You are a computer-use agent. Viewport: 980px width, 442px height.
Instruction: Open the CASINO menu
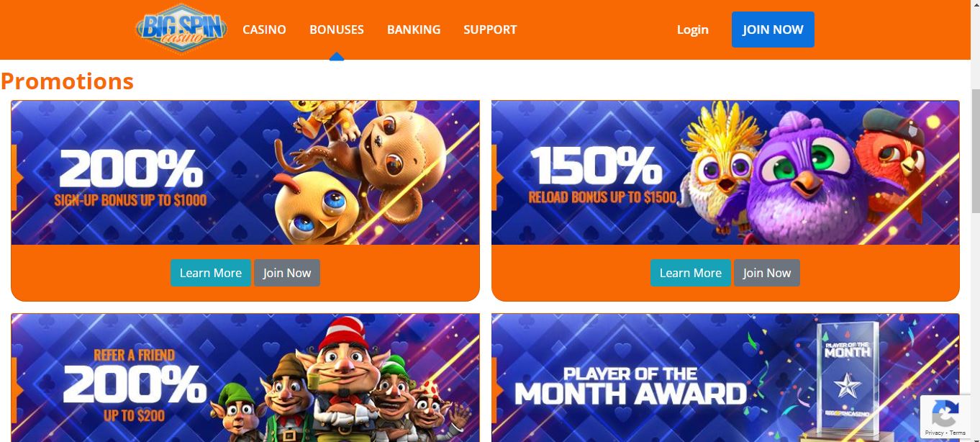264,30
